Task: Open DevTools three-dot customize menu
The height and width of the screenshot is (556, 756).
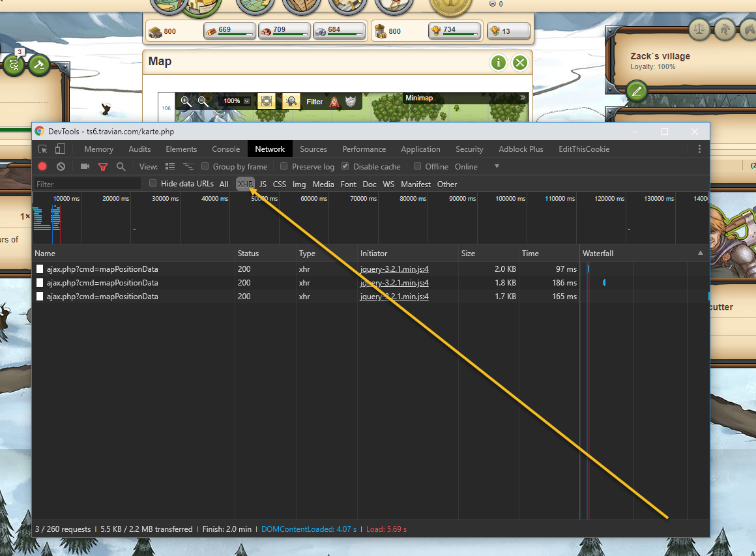Action: pyautogui.click(x=699, y=149)
